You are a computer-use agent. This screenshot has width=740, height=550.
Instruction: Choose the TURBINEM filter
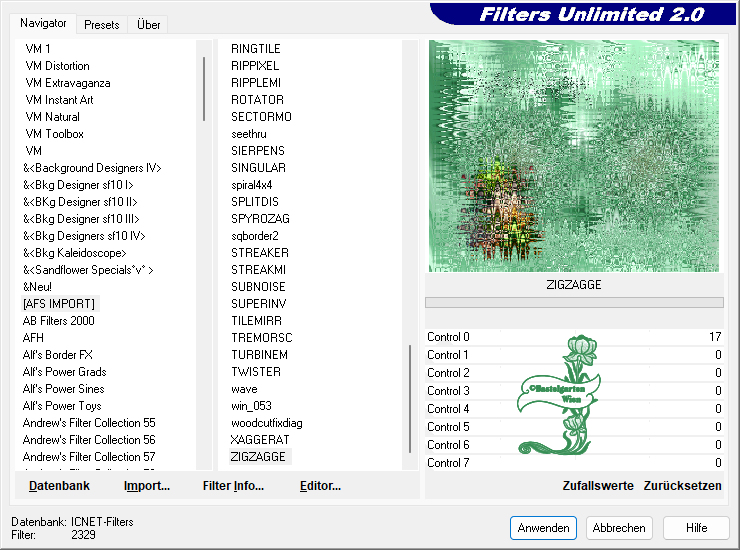point(260,355)
